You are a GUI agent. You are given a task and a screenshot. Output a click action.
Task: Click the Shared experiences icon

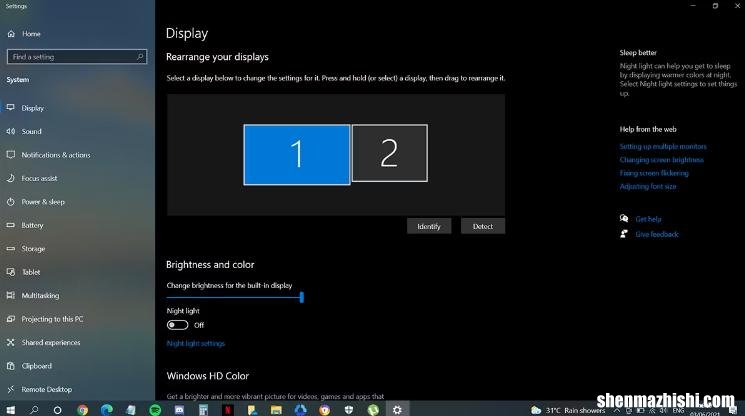click(10, 342)
